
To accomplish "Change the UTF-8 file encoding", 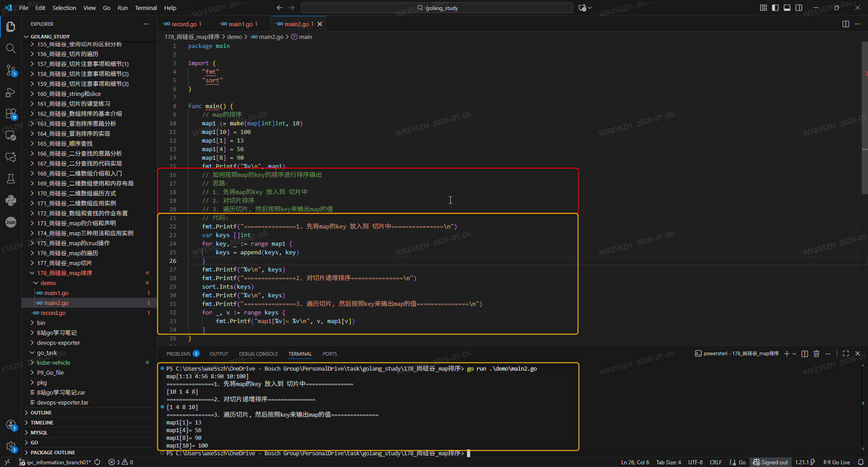I will click(695, 462).
